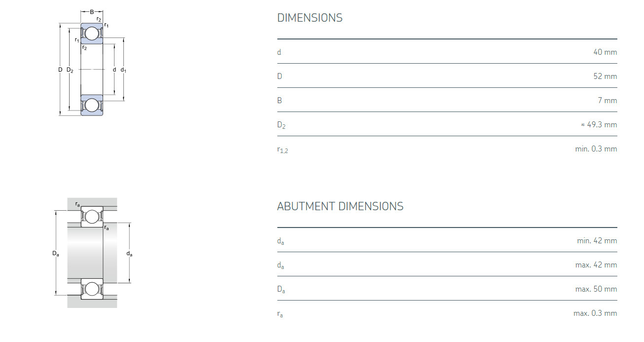
Task: Click the Da label in the abutment drawing
Action: 56,254
